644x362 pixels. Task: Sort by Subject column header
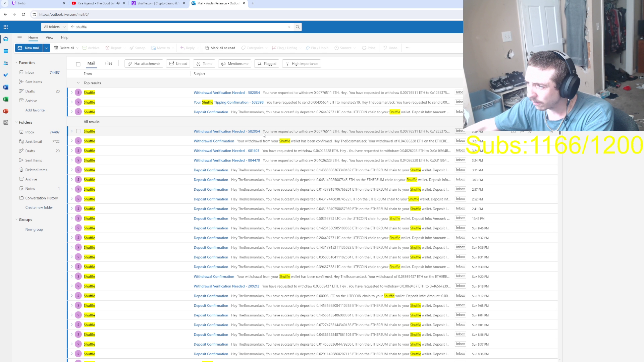coord(199,74)
